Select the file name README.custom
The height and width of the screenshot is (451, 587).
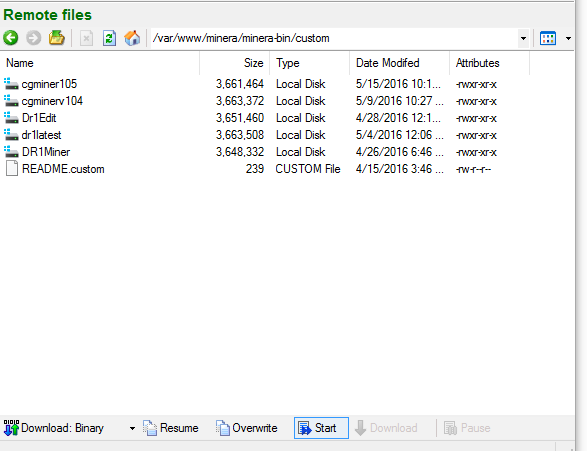pyautogui.click(x=63, y=169)
